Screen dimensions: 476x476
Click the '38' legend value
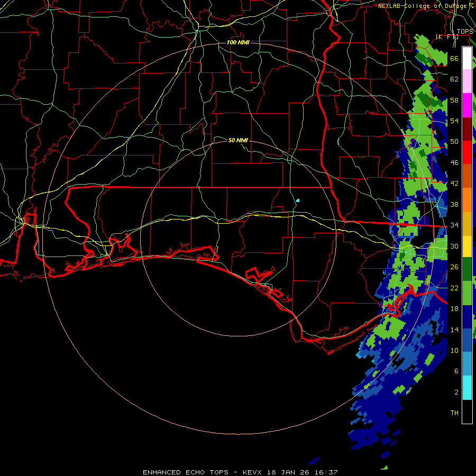[x=454, y=204]
